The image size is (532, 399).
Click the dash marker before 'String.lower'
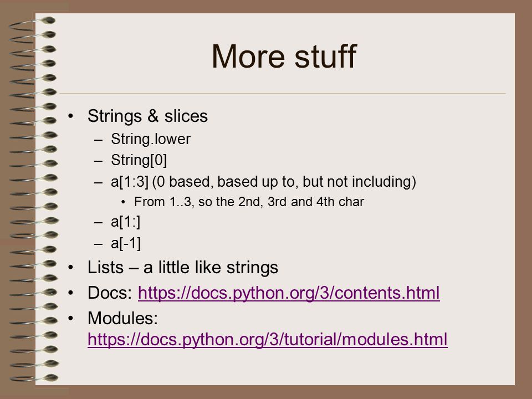(x=99, y=140)
